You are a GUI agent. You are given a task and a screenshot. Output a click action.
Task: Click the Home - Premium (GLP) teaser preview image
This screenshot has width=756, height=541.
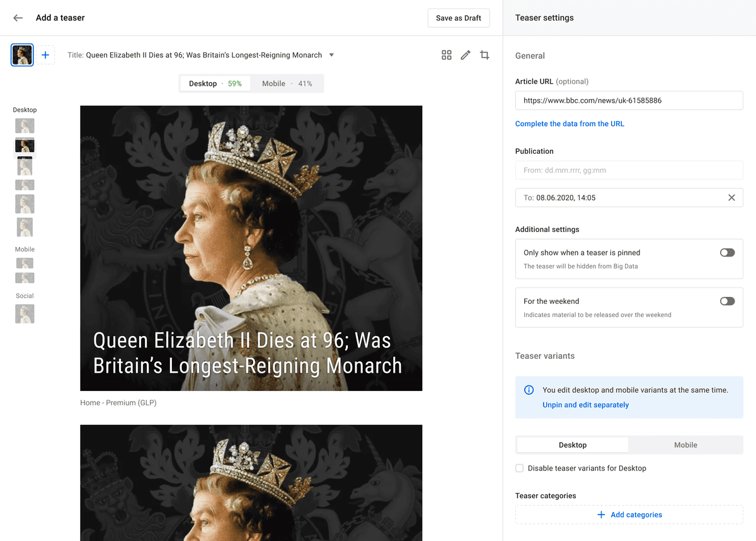click(x=251, y=248)
